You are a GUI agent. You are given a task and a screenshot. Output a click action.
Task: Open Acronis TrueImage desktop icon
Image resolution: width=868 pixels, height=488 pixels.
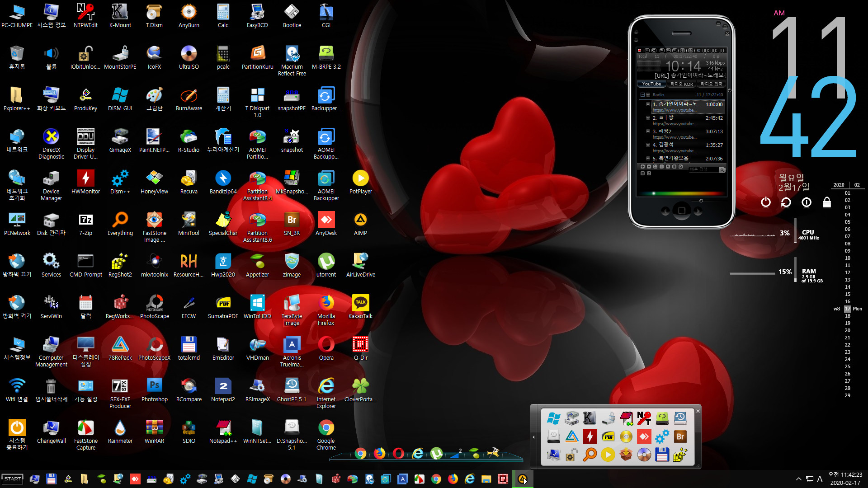point(292,352)
